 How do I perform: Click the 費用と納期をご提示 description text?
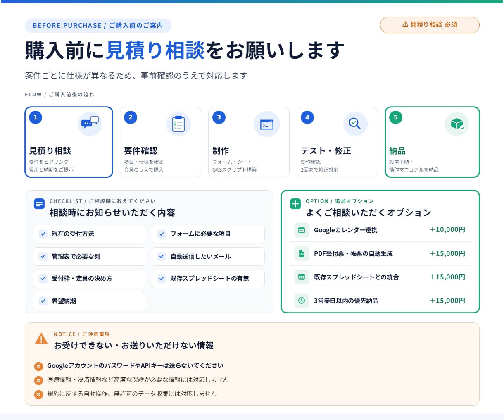pos(51,170)
